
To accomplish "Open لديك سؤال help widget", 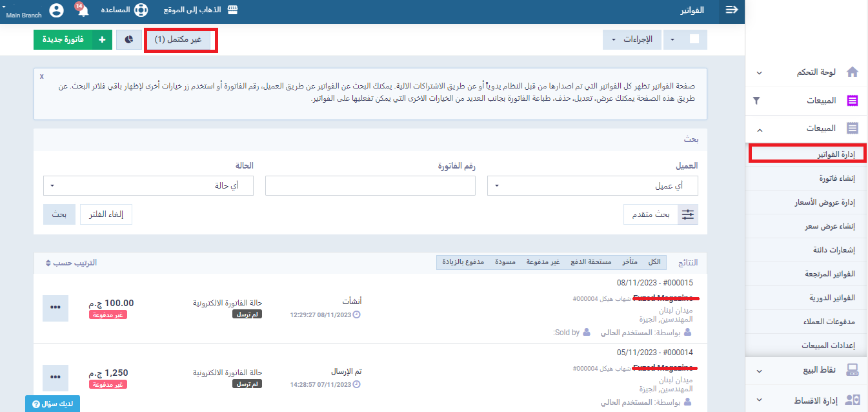I will click(53, 404).
